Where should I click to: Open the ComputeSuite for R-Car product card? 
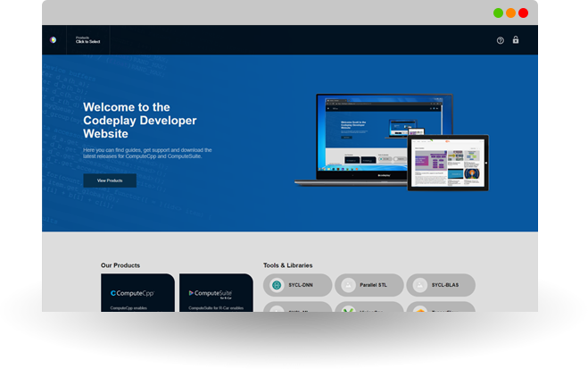pos(216,293)
